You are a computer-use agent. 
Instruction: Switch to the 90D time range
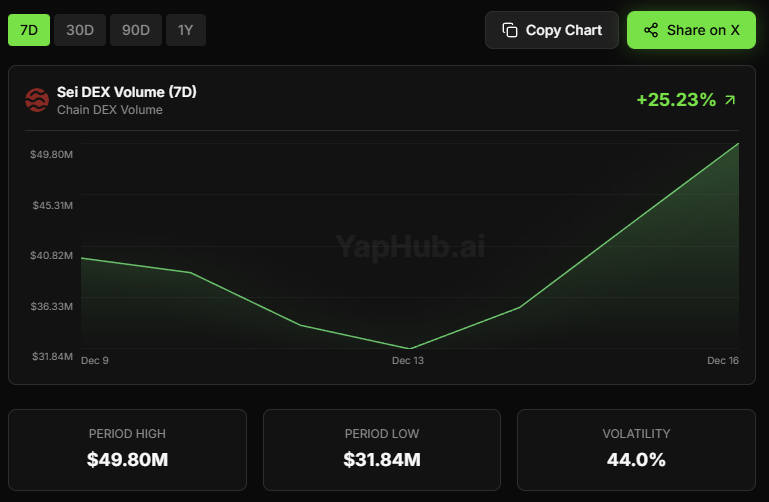[x=136, y=30]
